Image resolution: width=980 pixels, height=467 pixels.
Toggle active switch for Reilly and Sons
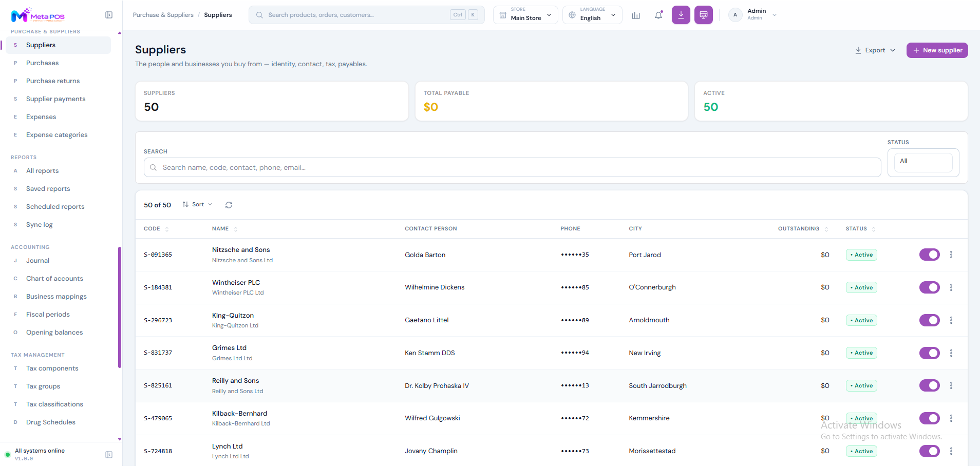point(930,385)
